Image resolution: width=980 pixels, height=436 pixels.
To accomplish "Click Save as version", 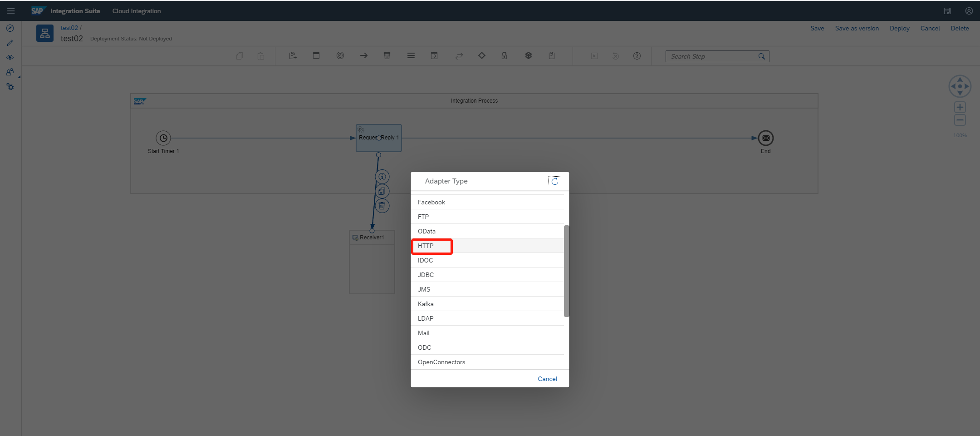I will click(x=857, y=28).
